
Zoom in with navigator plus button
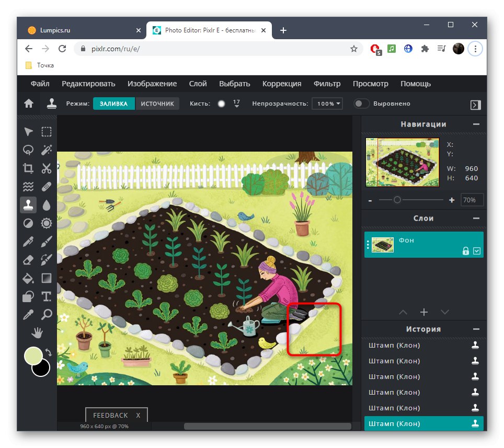coord(452,200)
